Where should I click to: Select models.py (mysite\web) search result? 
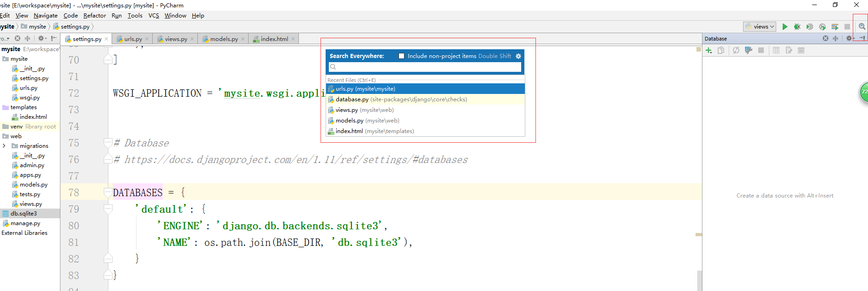click(x=425, y=121)
